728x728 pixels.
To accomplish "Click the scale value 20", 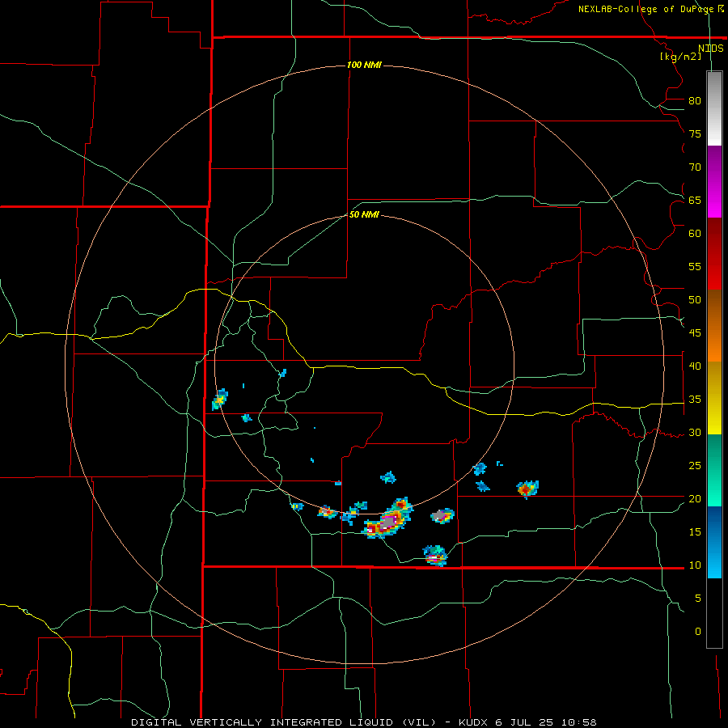I will (695, 498).
